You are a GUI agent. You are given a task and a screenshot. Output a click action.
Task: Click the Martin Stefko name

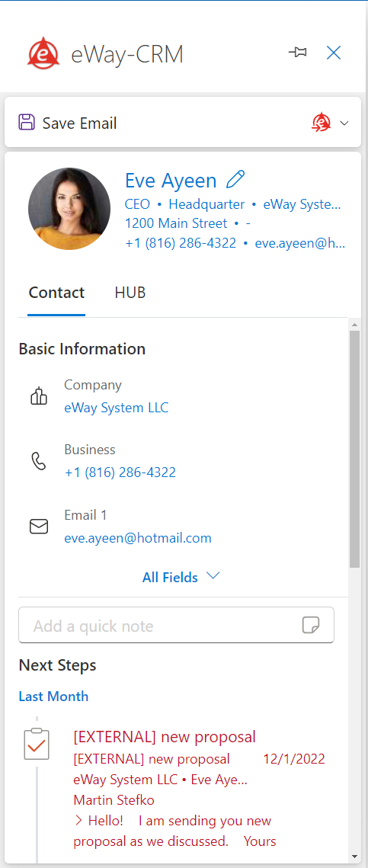pos(114,800)
